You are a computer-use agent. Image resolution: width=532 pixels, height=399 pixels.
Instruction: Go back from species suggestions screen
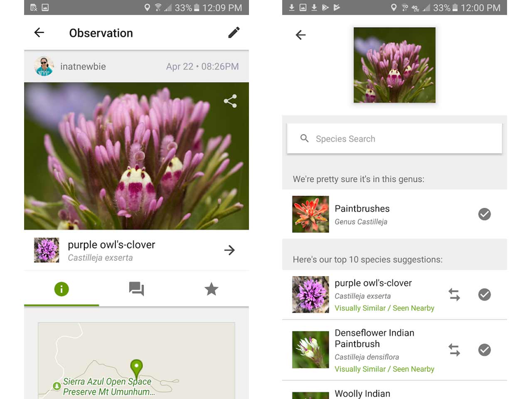point(300,35)
